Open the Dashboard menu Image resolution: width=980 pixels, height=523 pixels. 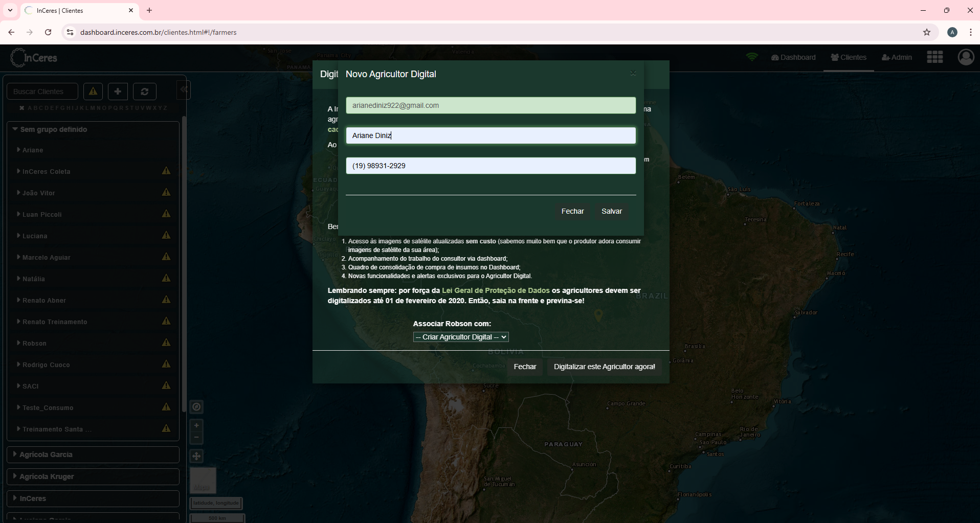pos(793,57)
